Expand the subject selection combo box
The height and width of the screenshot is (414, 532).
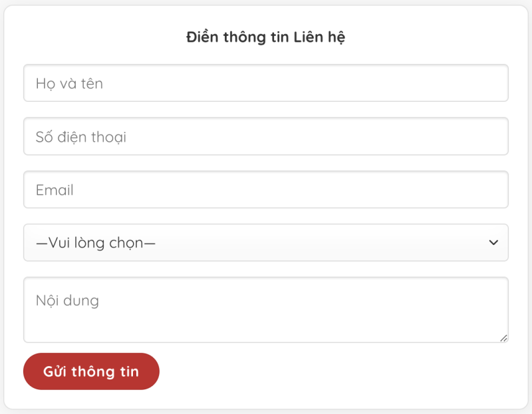(266, 243)
